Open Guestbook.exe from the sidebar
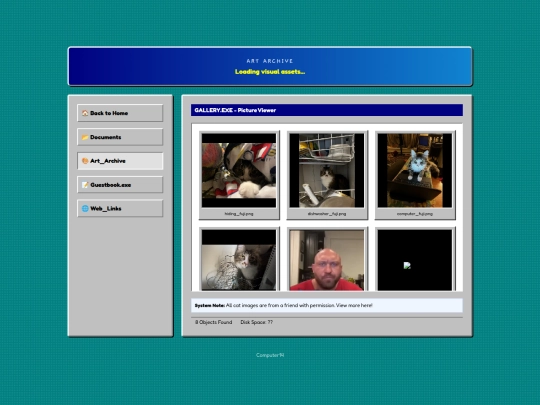 click(x=120, y=185)
